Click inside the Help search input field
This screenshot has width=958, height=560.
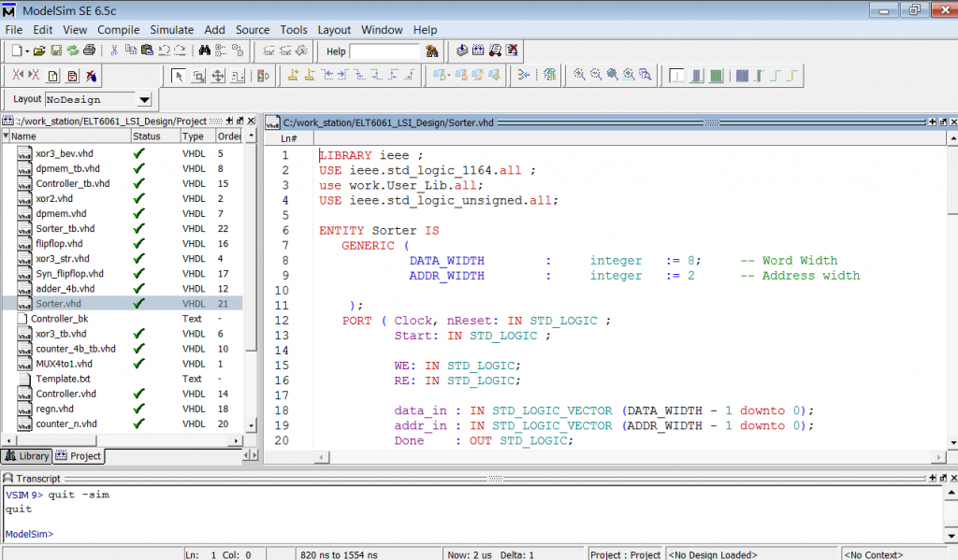pos(385,51)
